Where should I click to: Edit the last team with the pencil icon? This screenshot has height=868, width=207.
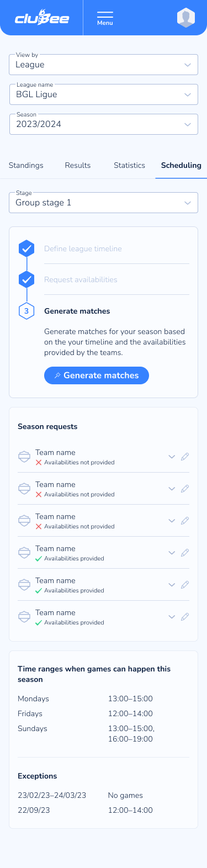[185, 617]
